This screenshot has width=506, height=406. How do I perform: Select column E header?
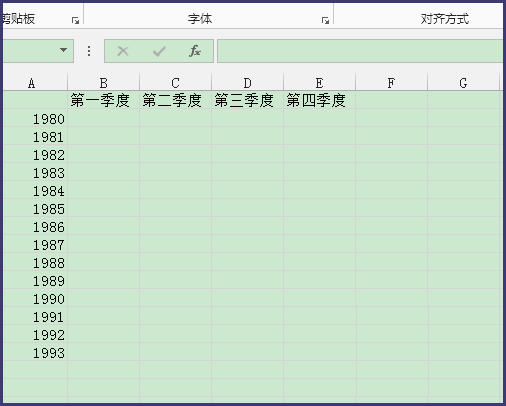[319, 83]
